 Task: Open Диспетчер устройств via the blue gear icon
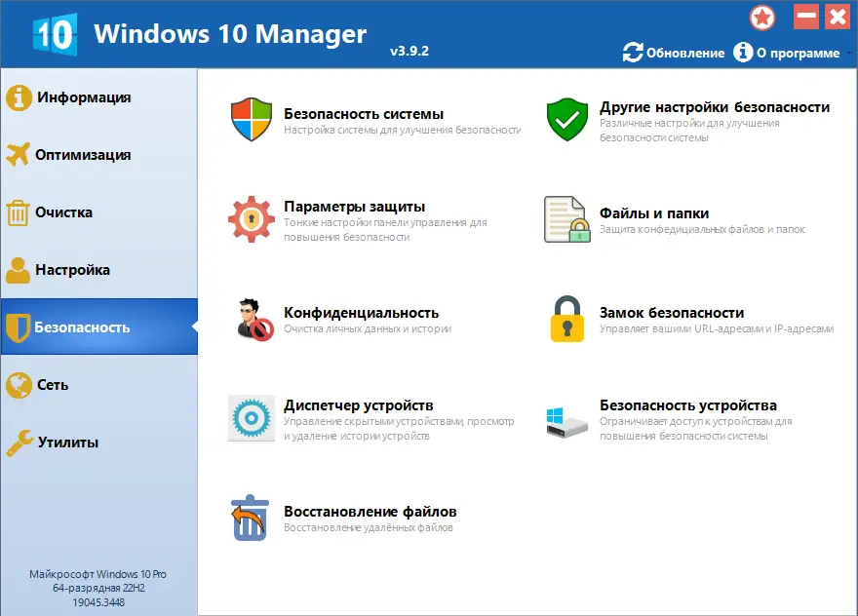coord(250,419)
